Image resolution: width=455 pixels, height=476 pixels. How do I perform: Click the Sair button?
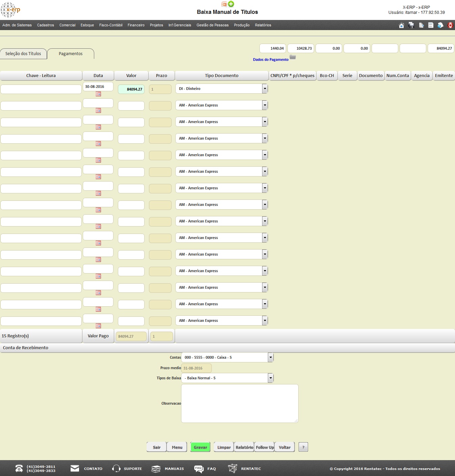point(157,447)
